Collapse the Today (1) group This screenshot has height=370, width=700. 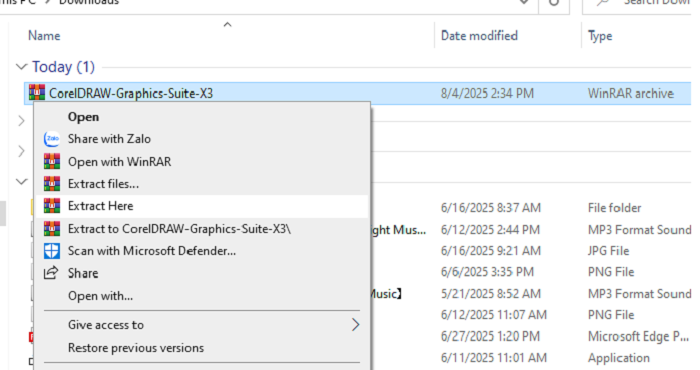pyautogui.click(x=21, y=67)
